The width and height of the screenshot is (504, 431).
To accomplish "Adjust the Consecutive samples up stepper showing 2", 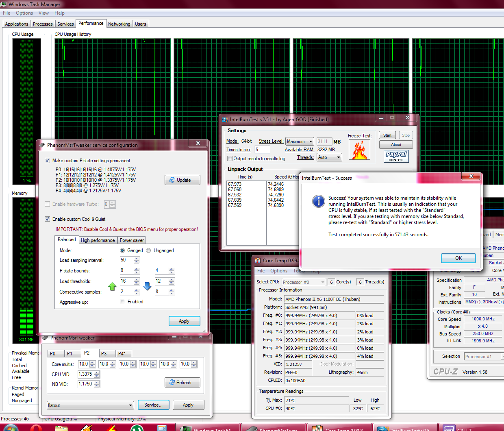I will (x=137, y=292).
